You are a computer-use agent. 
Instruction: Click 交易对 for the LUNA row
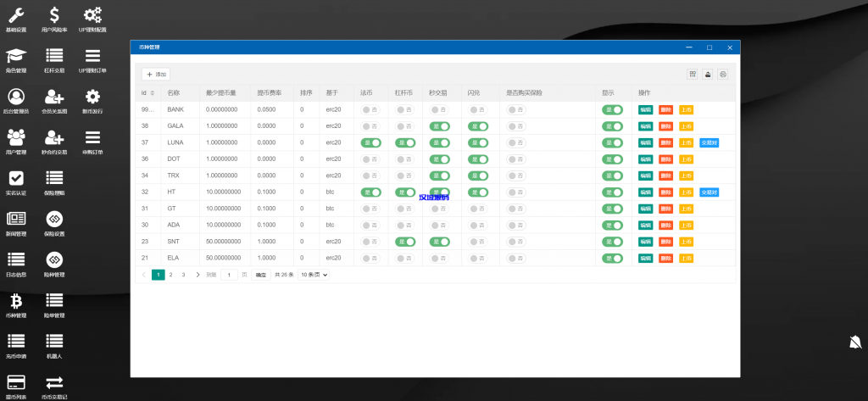coord(709,143)
